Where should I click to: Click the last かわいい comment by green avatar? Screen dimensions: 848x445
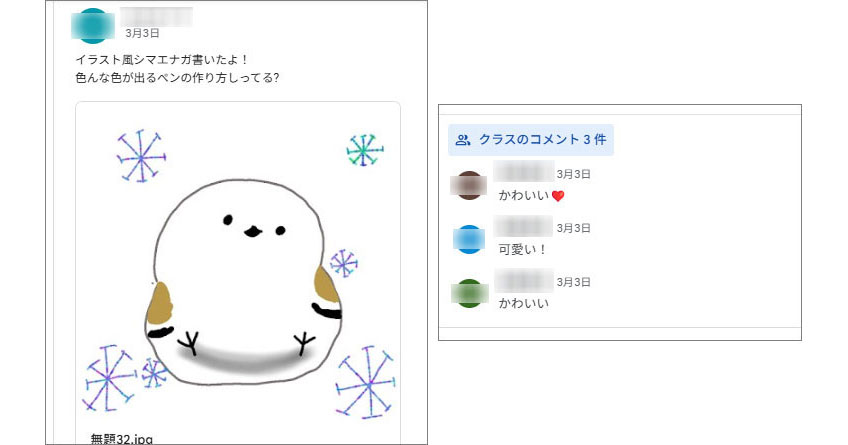tap(524, 303)
